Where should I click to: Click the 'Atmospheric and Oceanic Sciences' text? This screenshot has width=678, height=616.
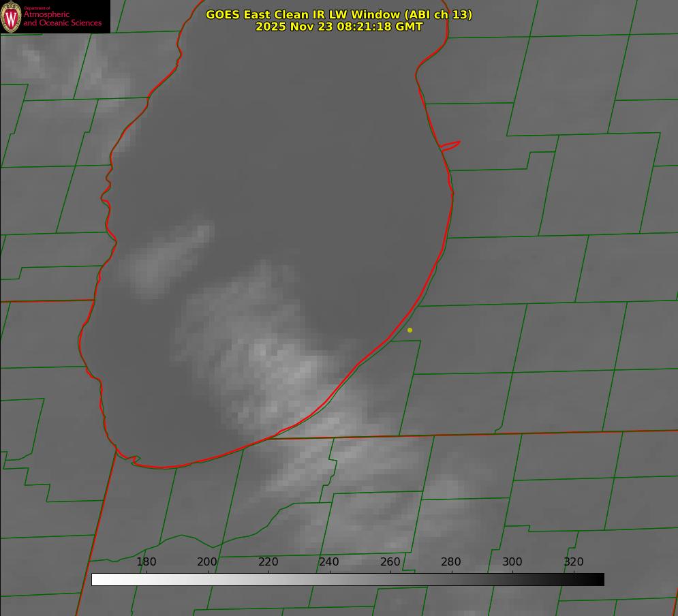pos(62,18)
